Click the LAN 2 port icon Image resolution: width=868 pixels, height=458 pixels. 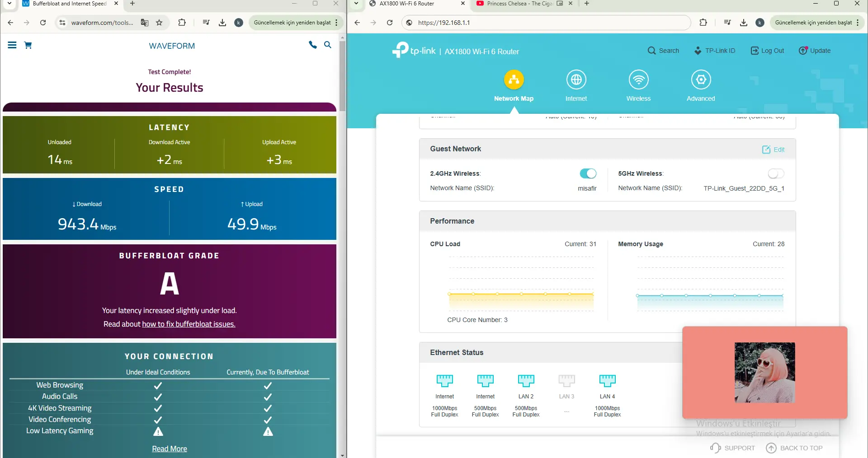pyautogui.click(x=526, y=380)
